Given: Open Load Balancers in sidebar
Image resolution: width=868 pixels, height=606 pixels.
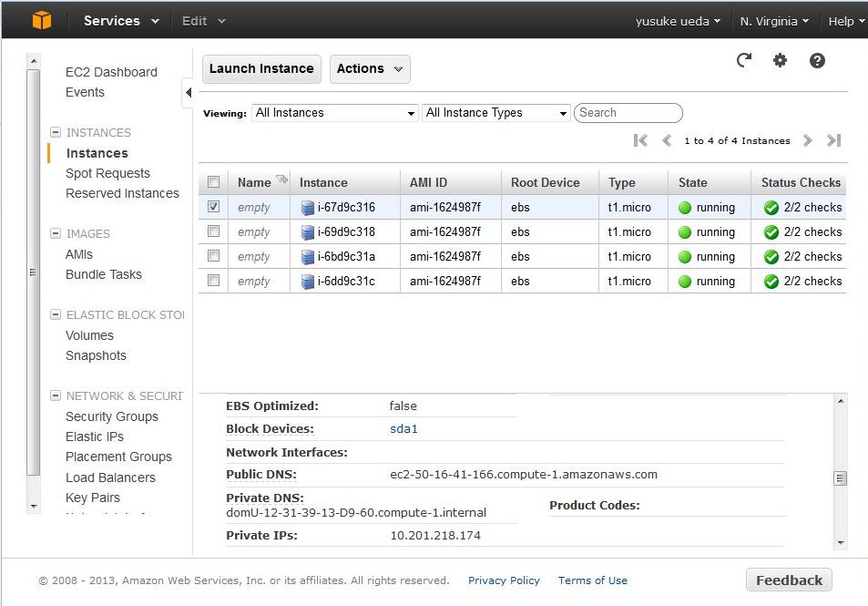Looking at the screenshot, I should pos(110,478).
